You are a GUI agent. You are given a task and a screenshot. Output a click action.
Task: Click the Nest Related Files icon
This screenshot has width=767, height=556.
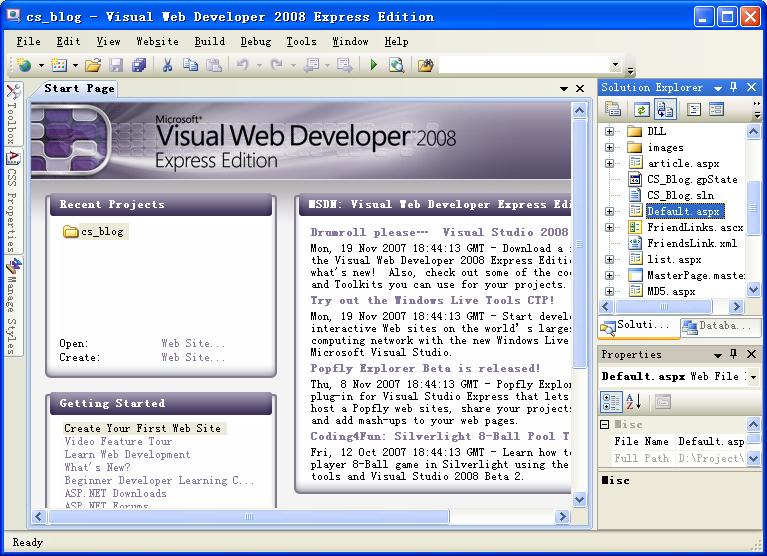tap(665, 109)
